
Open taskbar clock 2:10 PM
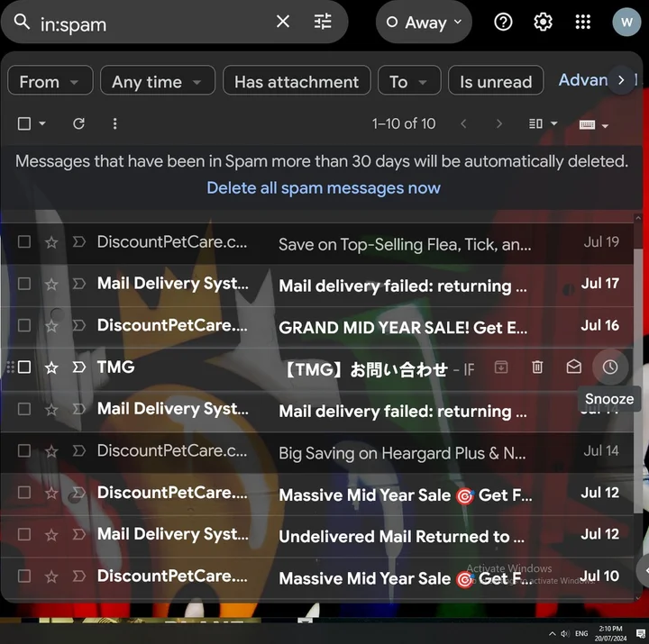click(610, 633)
